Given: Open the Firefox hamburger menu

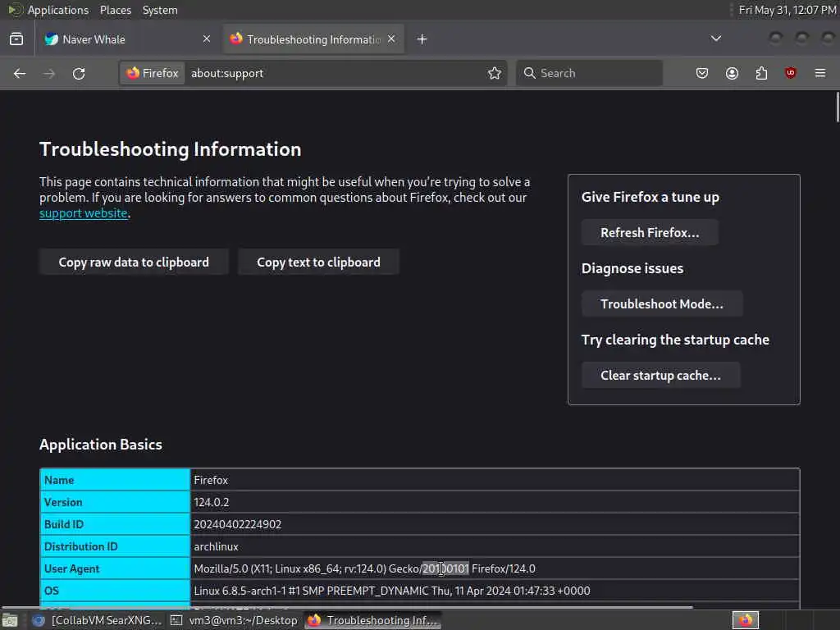Looking at the screenshot, I should coord(820,73).
